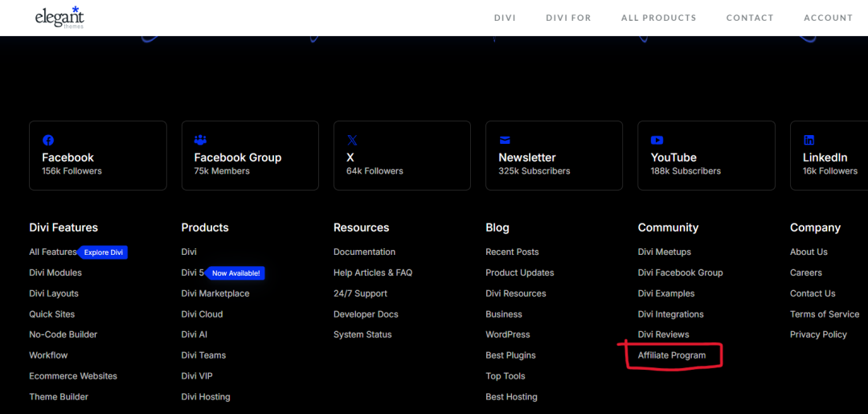
Task: Open Divi Facebook Group community link
Action: point(681,273)
